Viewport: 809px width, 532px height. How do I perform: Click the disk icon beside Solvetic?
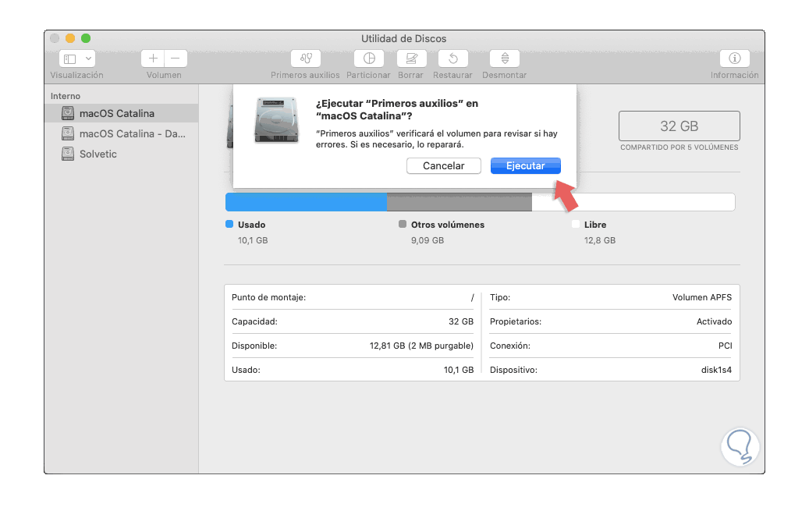coord(68,154)
